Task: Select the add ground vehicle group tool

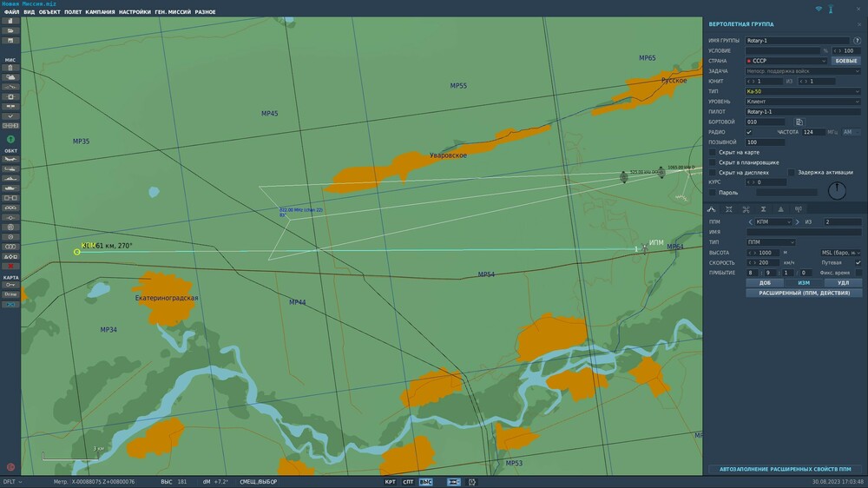Action: (x=10, y=188)
